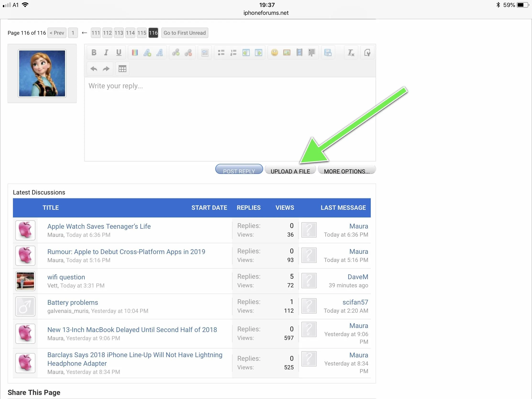Click the Go to First Unread button
This screenshot has width=532, height=399.
click(x=184, y=33)
